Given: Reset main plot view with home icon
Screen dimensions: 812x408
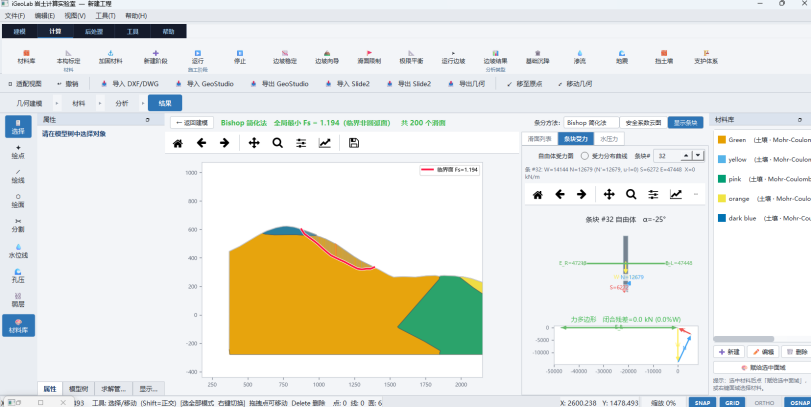Looking at the screenshot, I should pos(178,143).
